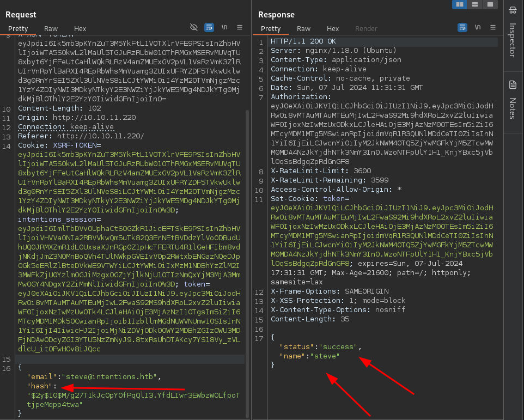Switch Response view to Raw tab
This screenshot has height=420, width=524.
303,28
